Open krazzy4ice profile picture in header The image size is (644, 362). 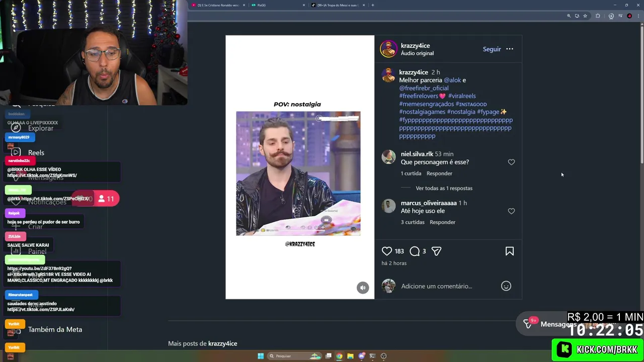pyautogui.click(x=388, y=49)
